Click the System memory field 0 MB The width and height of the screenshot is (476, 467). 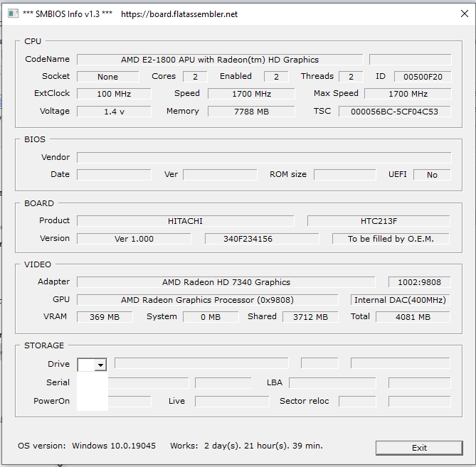(x=211, y=317)
